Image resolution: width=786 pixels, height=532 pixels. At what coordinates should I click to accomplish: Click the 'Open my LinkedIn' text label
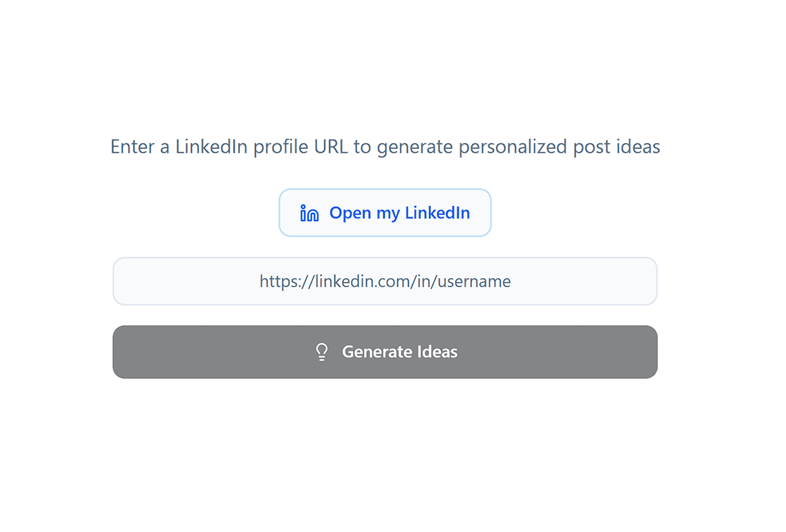coord(400,213)
